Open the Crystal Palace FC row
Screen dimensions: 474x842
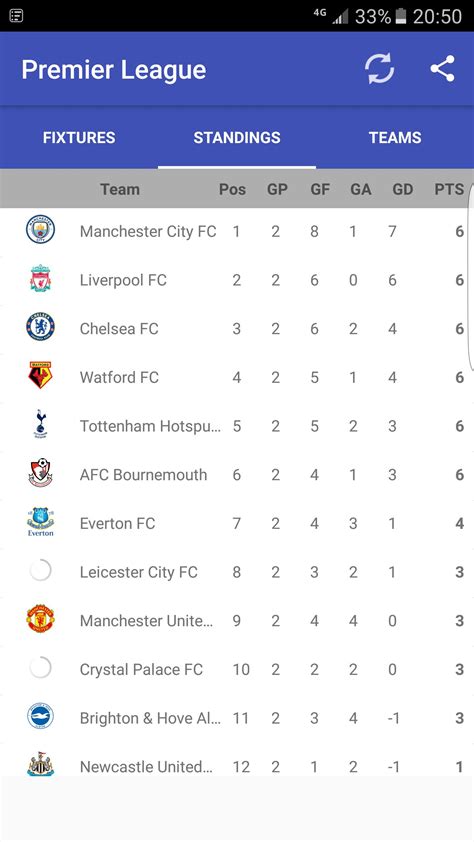point(237,669)
